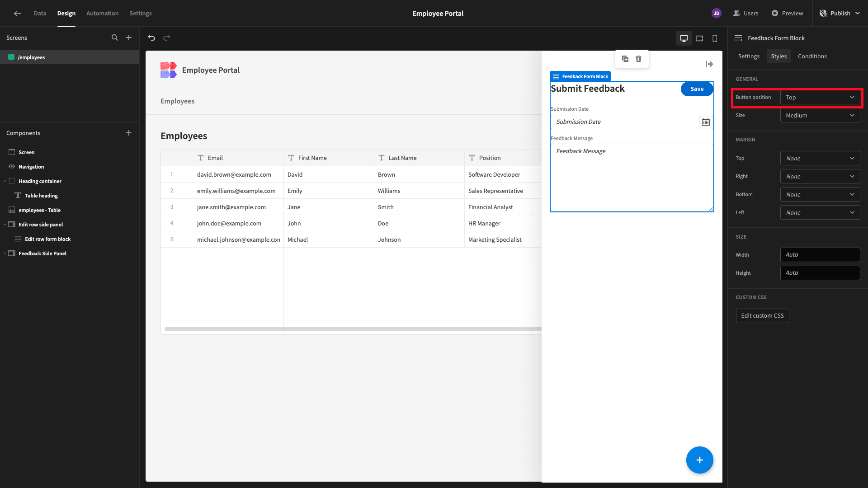Viewport: 868px width, 488px height.
Task: Expand the Feedback Side Panel node
Action: pos(5,253)
